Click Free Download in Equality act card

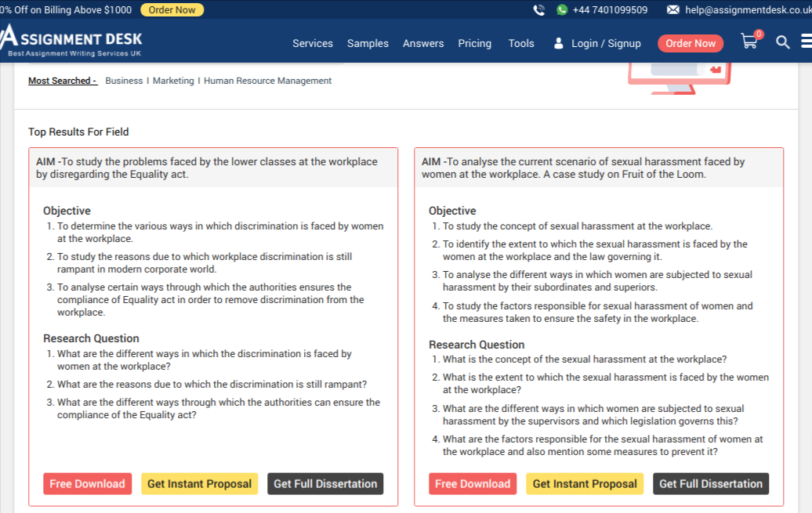point(88,483)
